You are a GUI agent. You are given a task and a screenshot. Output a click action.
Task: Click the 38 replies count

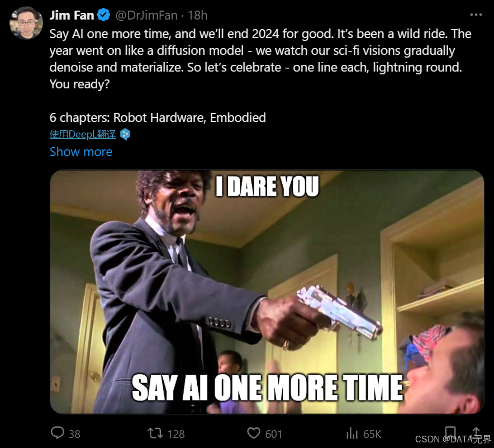pyautogui.click(x=75, y=434)
